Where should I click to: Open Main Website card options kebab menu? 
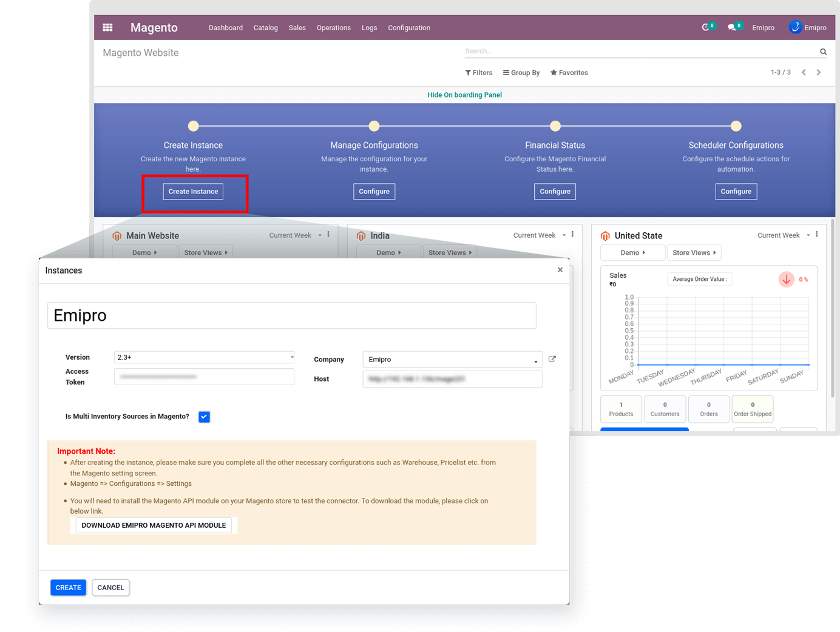(x=328, y=234)
